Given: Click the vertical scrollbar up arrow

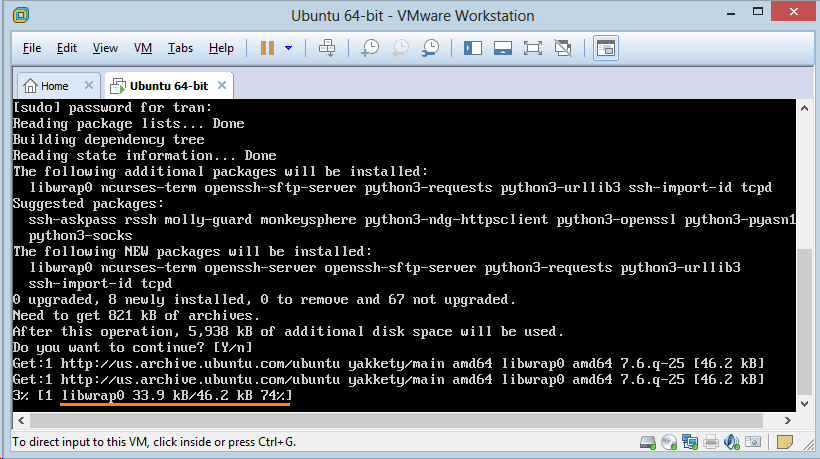Looking at the screenshot, I should (804, 108).
